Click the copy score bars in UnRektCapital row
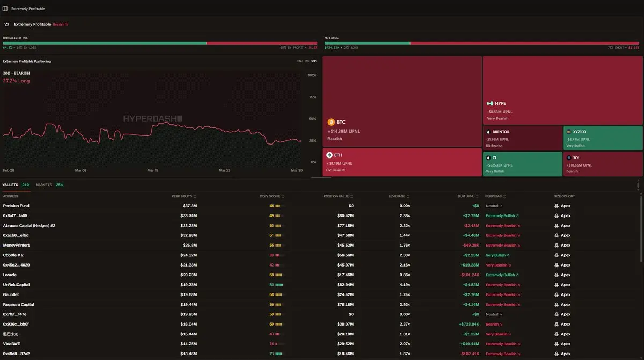644x360 pixels. coord(279,285)
